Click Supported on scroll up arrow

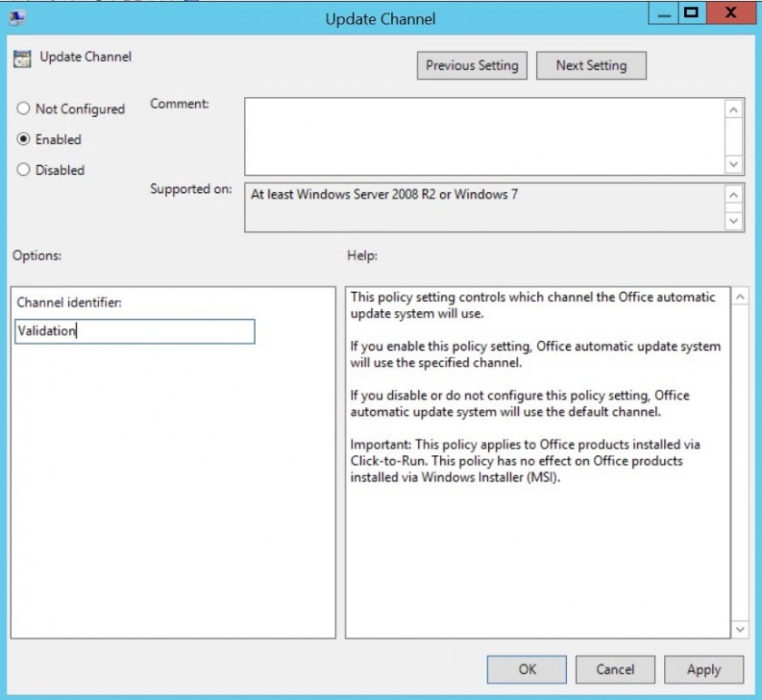pyautogui.click(x=733, y=195)
